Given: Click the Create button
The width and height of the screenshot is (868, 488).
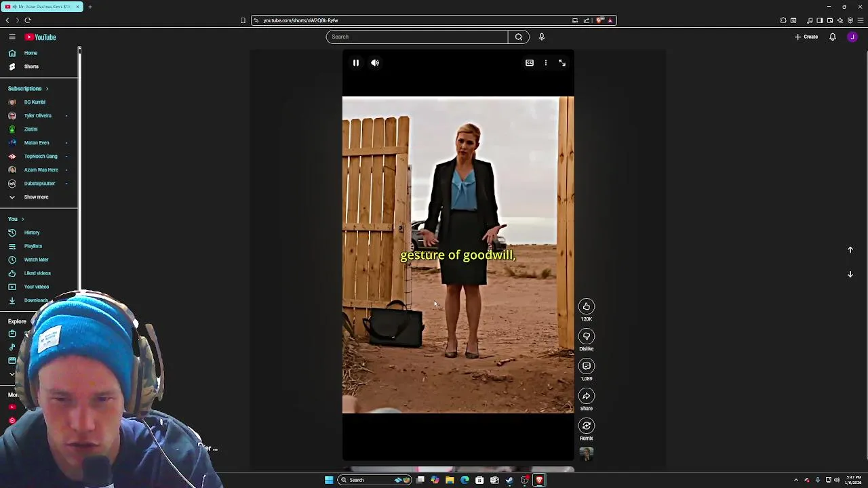Looking at the screenshot, I should [806, 37].
